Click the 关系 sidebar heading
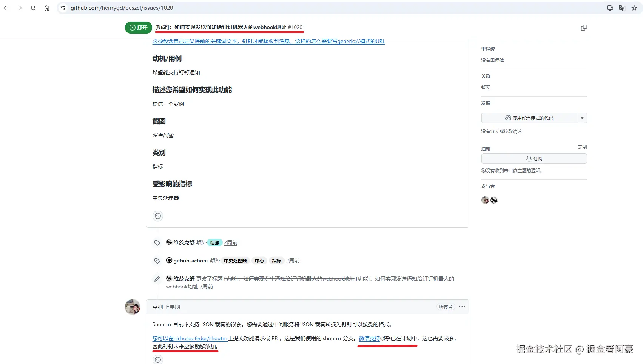 click(486, 76)
